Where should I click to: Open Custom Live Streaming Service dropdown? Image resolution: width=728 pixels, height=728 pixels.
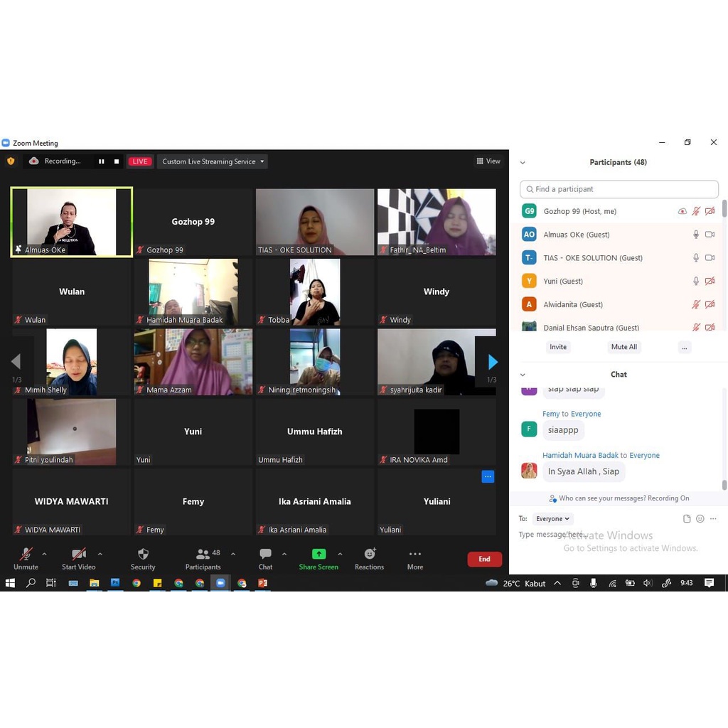point(212,161)
